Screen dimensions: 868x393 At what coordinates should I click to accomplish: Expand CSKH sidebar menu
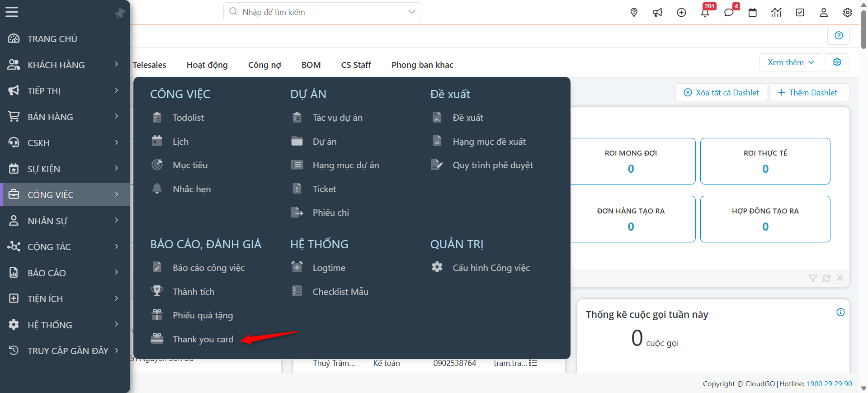(x=65, y=143)
